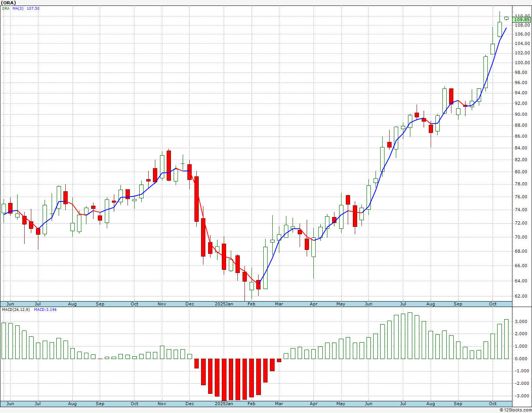The image size is (532, 413).
Task: Select the -2.000 MACD axis value
Action: (523, 383)
